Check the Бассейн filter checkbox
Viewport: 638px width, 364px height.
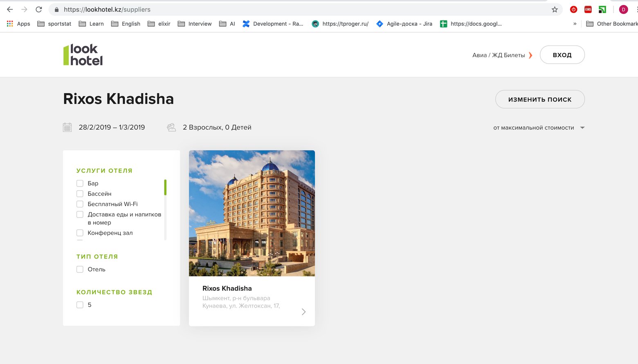80,193
